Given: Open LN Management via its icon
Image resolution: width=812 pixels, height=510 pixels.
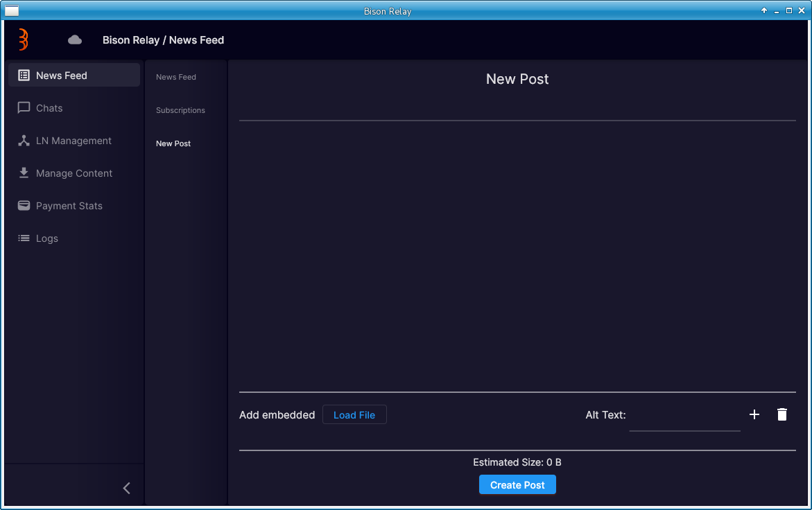Looking at the screenshot, I should [24, 140].
